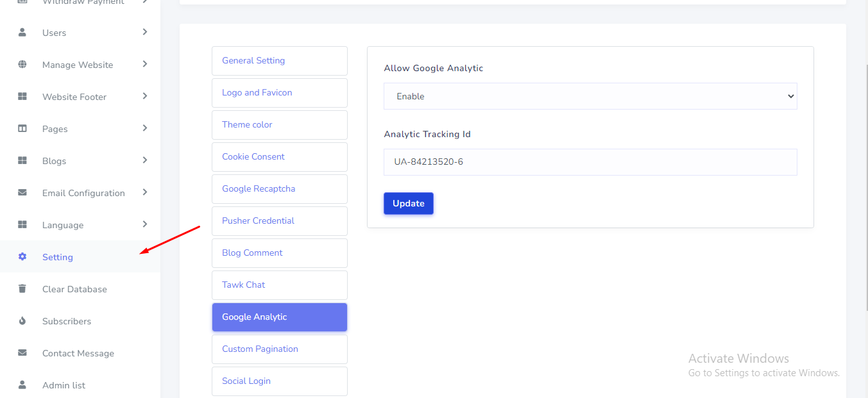Click the gear icon next to Setting
This screenshot has width=868, height=398.
coord(22,256)
